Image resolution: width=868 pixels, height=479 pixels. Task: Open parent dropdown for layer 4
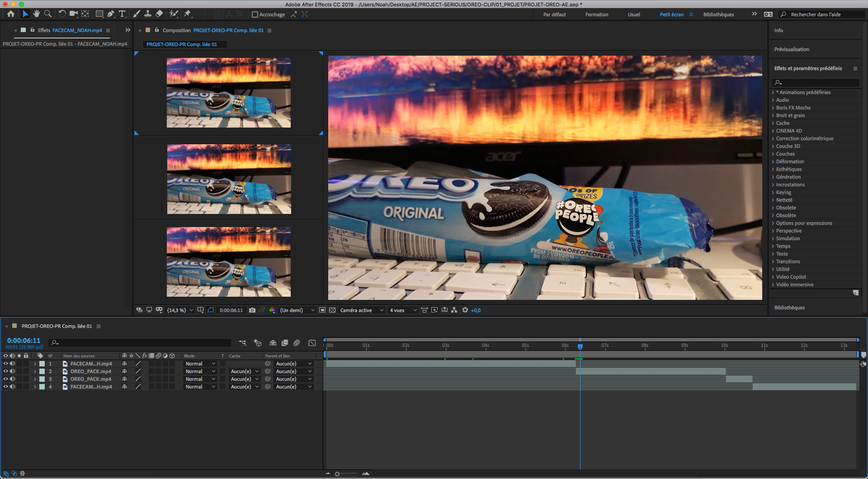[x=293, y=387]
